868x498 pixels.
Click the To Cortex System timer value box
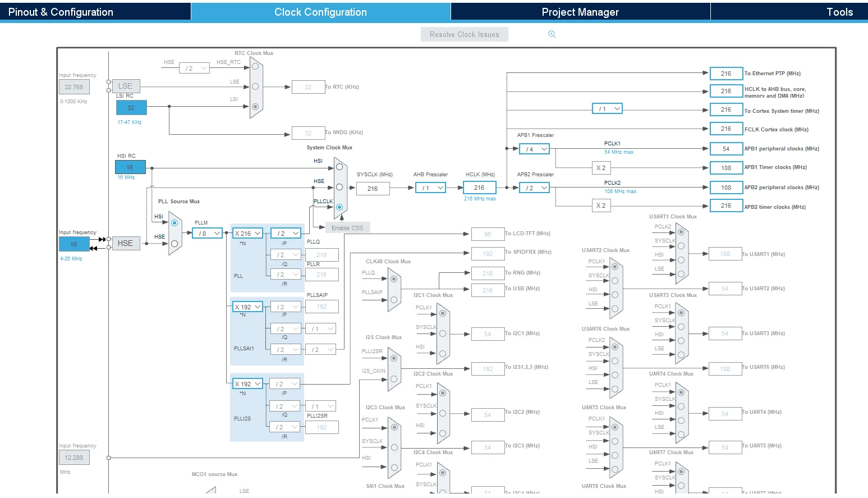point(726,110)
